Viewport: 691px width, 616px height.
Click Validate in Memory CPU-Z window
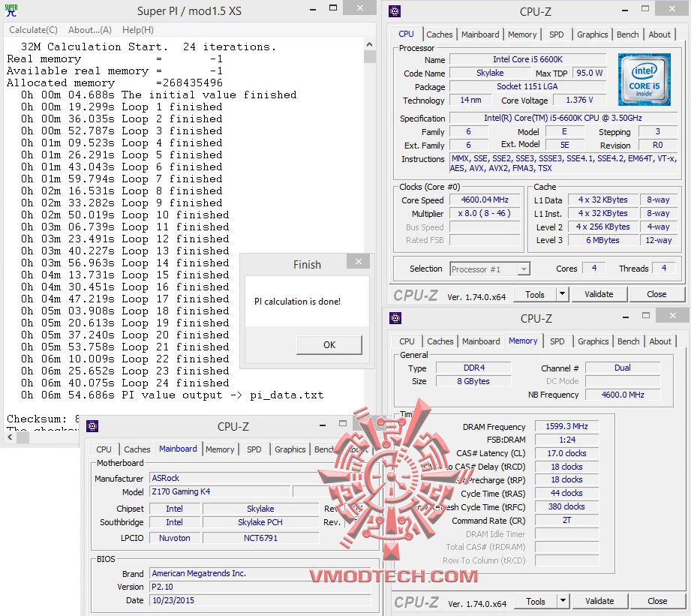[x=599, y=602]
